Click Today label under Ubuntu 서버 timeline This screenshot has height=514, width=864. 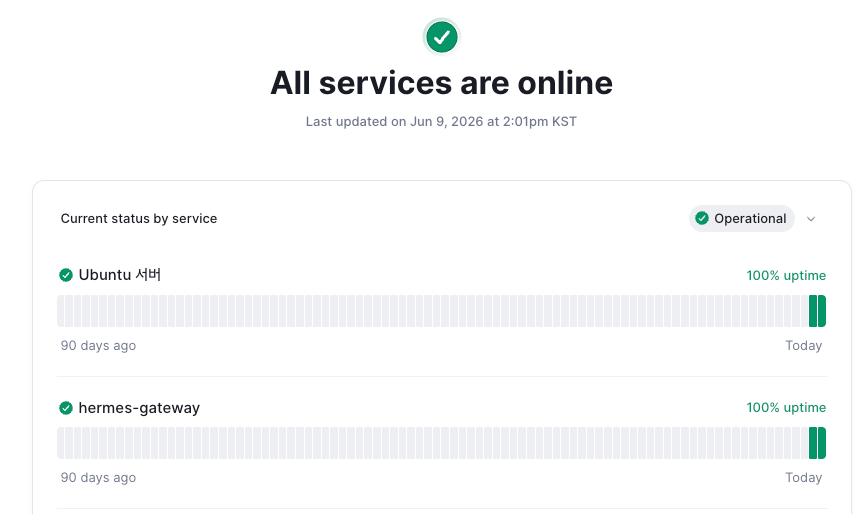tap(803, 345)
